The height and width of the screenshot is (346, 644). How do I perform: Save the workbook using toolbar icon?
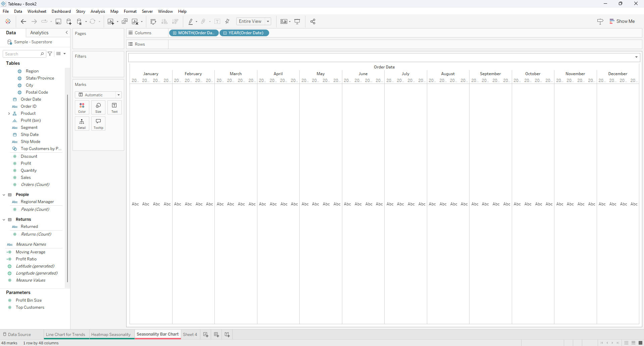tap(58, 21)
